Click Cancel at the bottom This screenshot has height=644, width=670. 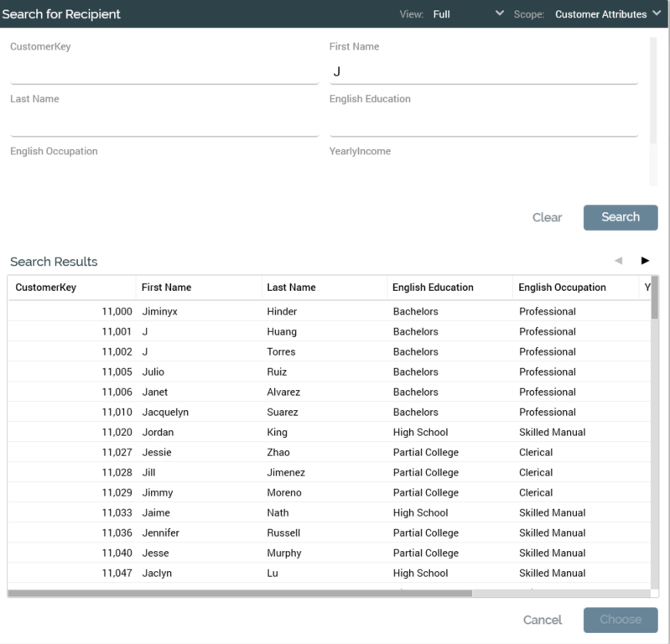click(x=543, y=620)
